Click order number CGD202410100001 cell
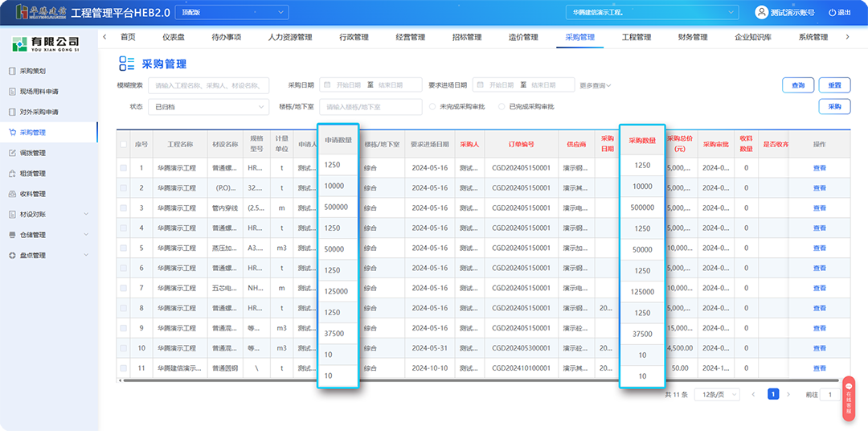 pos(521,367)
